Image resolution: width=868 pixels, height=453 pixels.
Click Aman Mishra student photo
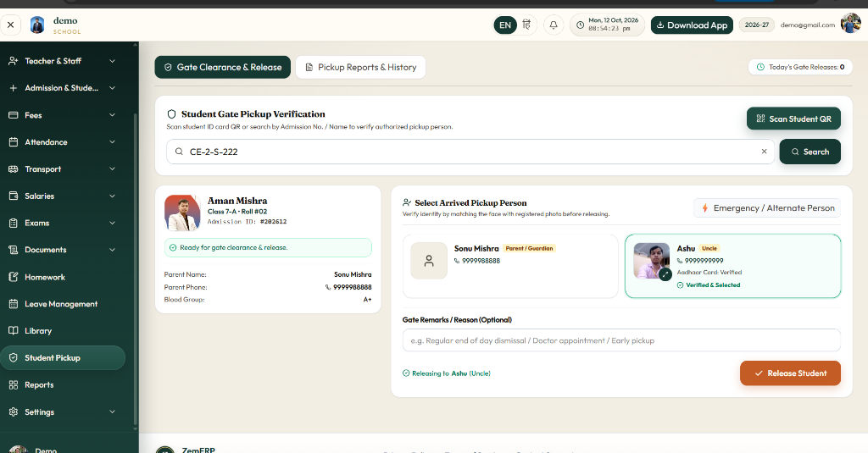[x=182, y=213]
